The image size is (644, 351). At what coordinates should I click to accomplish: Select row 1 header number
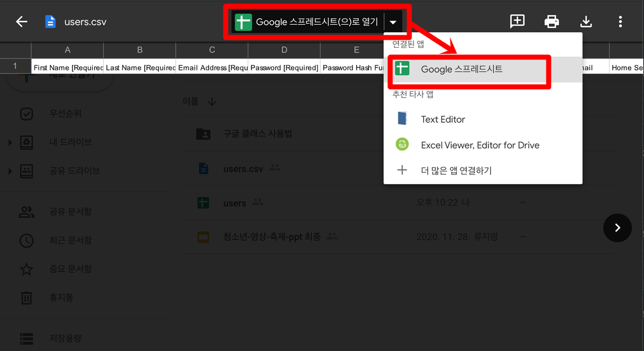click(15, 66)
